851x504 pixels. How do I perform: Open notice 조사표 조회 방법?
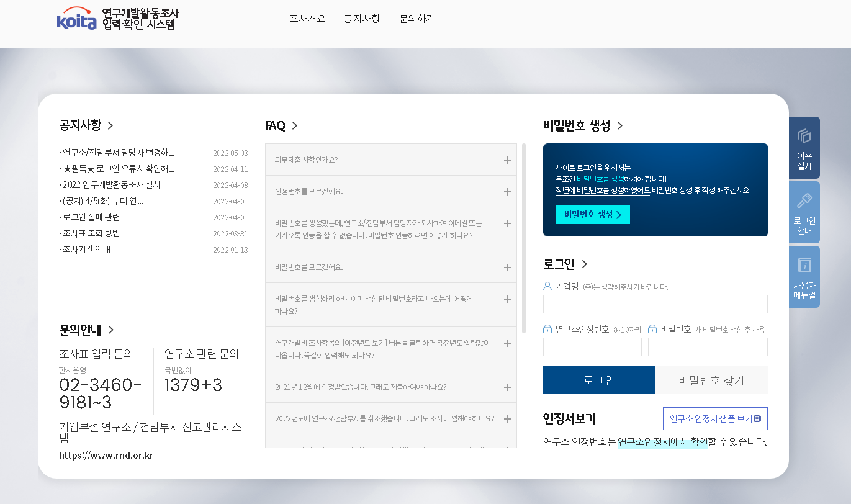[90, 233]
